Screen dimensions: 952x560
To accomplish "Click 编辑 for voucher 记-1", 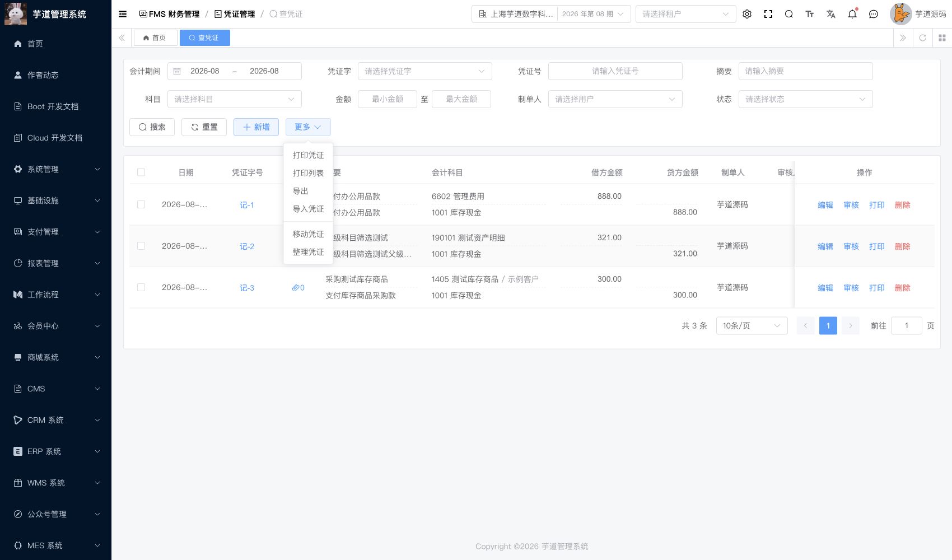I will (825, 205).
